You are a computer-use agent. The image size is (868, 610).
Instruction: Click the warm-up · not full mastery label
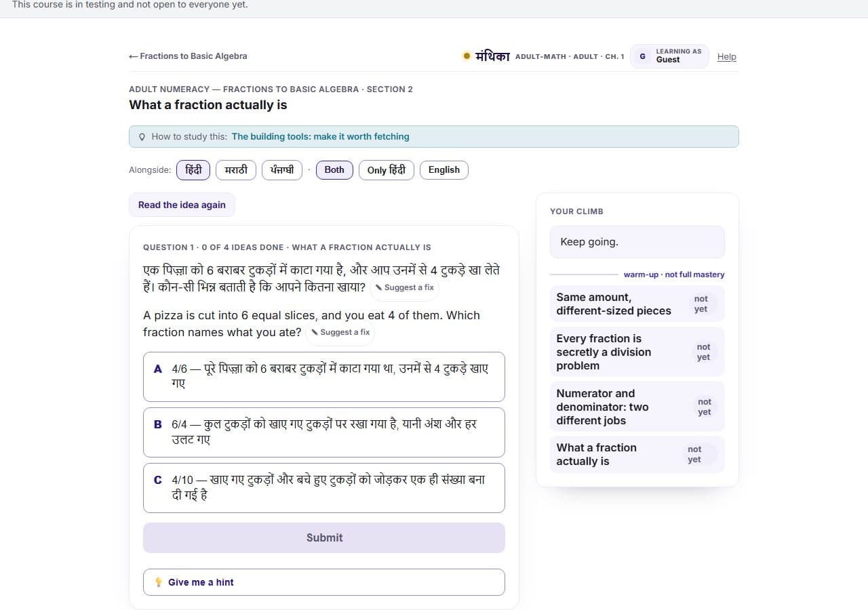[674, 274]
